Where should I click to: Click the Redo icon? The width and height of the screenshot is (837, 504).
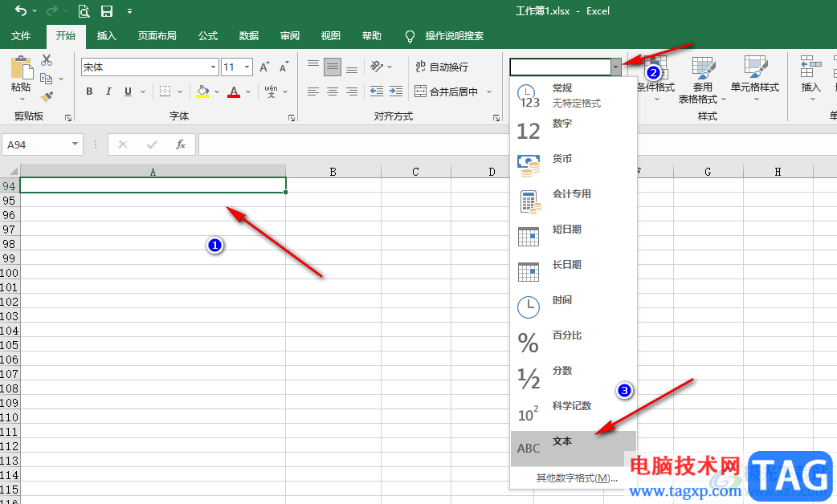[51, 10]
